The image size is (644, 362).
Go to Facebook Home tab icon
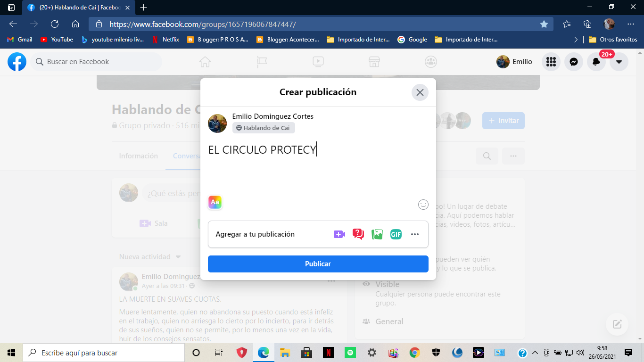[x=205, y=62]
